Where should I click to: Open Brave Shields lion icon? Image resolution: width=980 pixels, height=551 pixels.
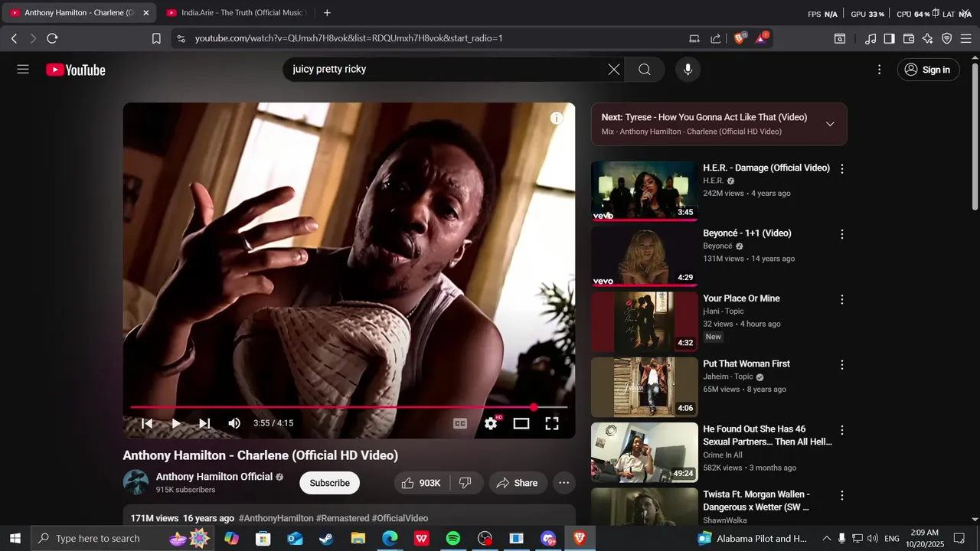tap(740, 38)
